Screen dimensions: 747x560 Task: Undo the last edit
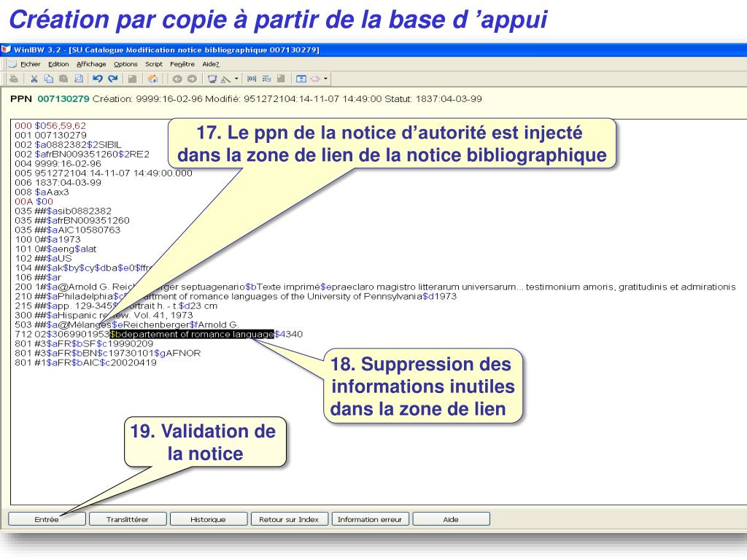pyautogui.click(x=98, y=79)
